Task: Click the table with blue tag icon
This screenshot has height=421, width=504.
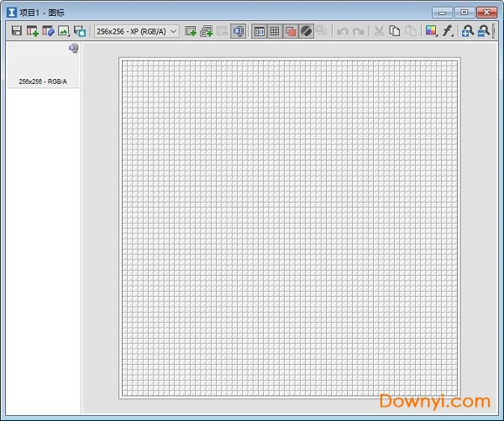Action: pos(49,31)
